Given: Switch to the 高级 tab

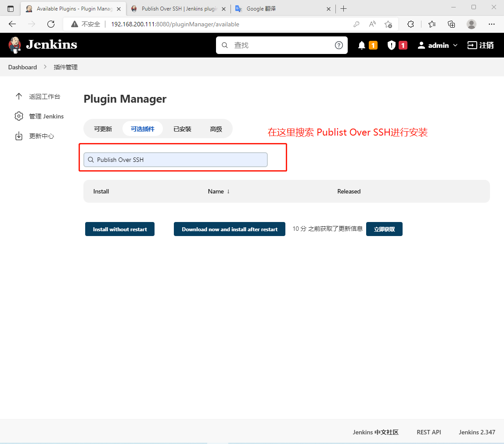Looking at the screenshot, I should [216, 129].
